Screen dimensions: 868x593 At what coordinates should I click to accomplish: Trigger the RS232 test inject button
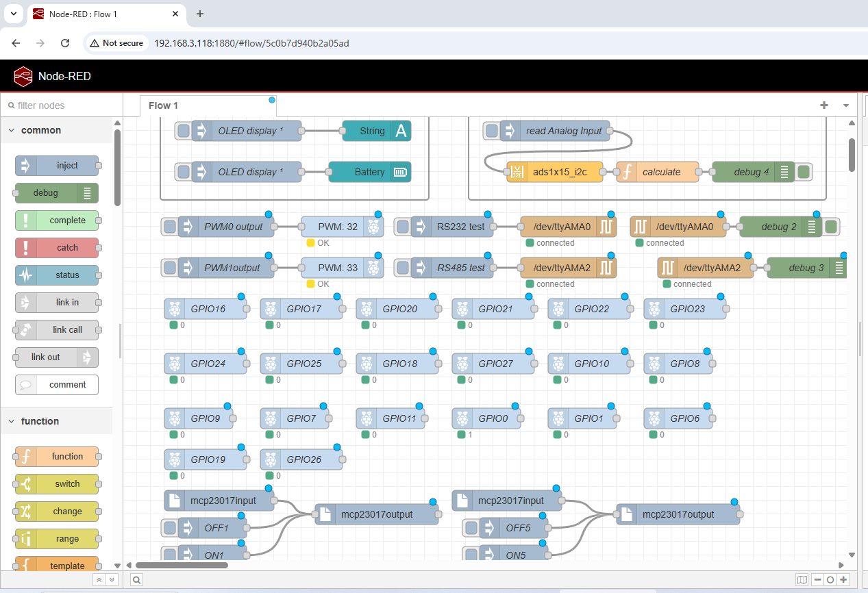pyautogui.click(x=403, y=227)
